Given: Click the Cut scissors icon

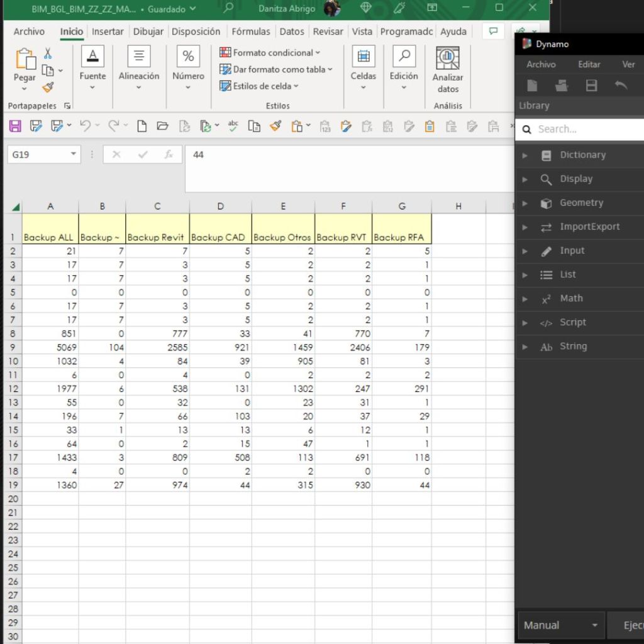Looking at the screenshot, I should 48,54.
